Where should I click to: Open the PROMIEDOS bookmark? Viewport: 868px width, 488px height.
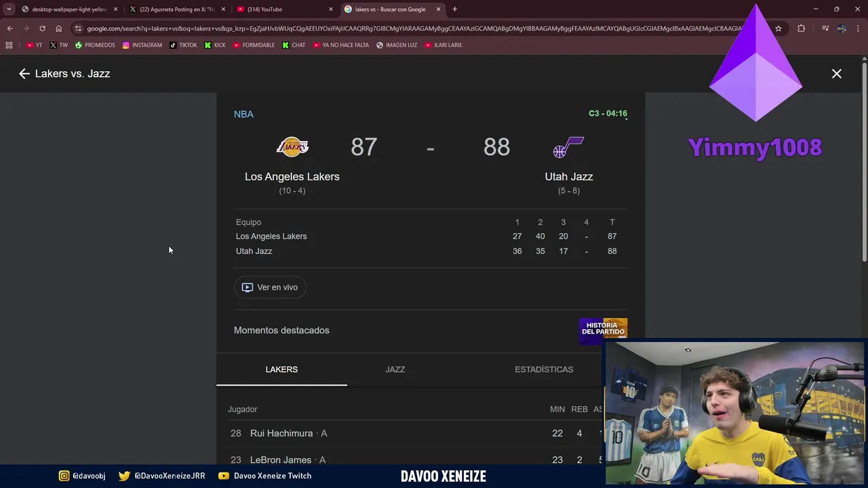point(95,45)
